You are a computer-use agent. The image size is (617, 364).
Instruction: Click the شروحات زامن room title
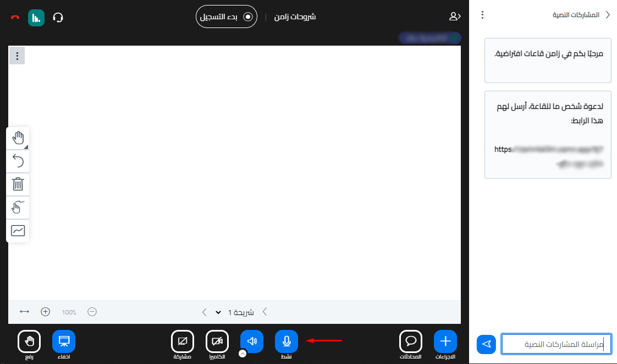click(295, 16)
